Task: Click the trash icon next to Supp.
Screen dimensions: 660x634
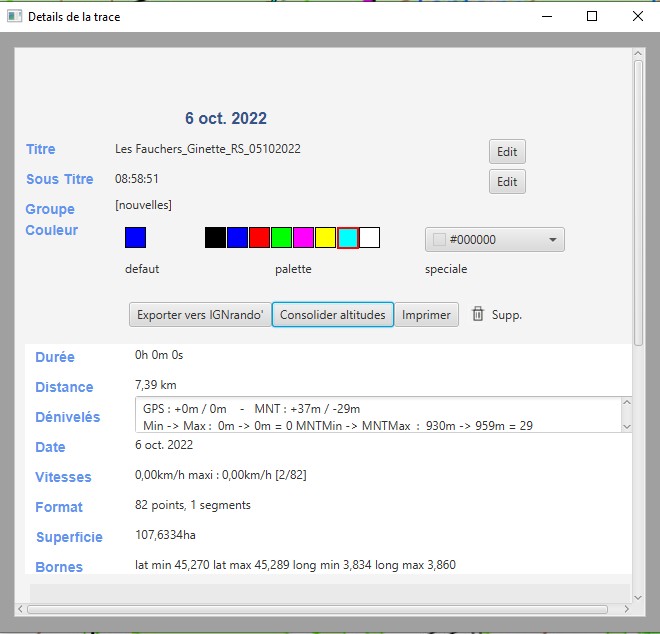Action: click(x=478, y=314)
